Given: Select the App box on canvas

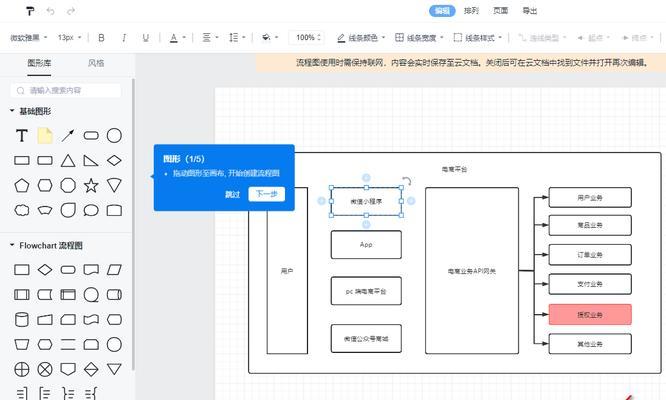Looking at the screenshot, I should click(x=366, y=245).
